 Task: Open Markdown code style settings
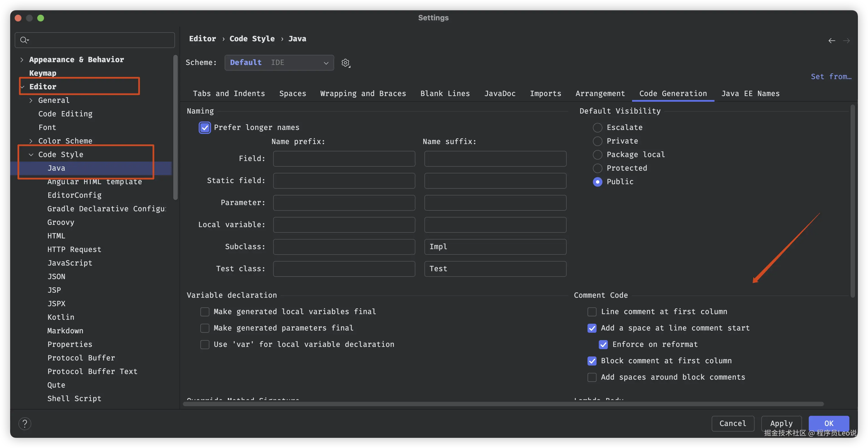pyautogui.click(x=65, y=330)
